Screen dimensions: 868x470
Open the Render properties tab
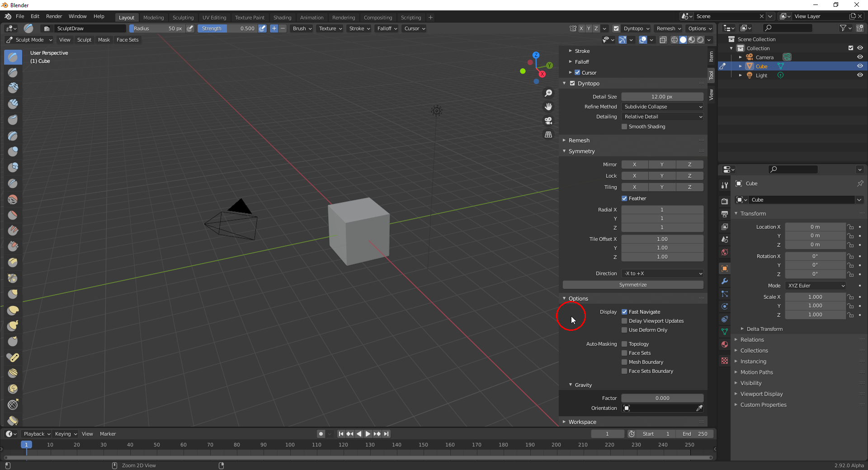point(724,200)
